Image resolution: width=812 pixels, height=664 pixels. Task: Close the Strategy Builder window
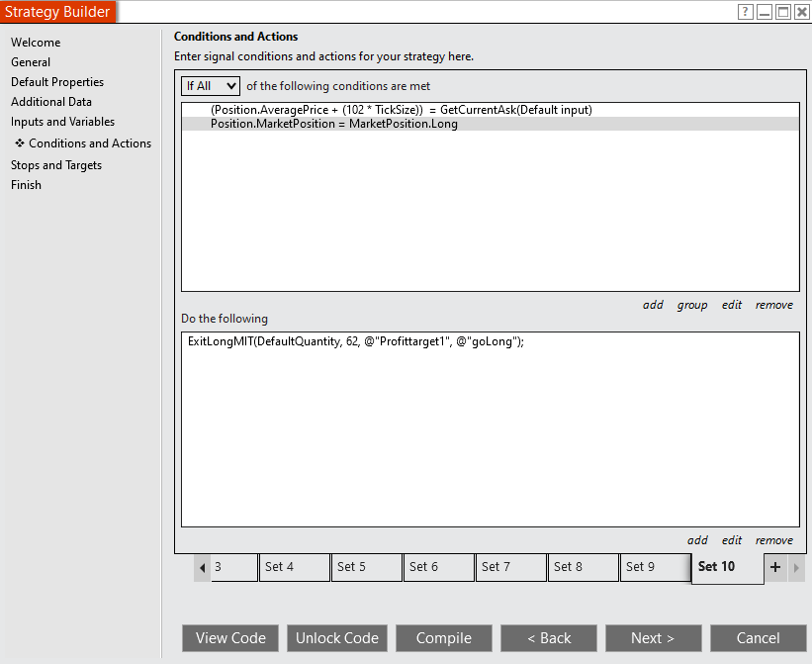coord(802,12)
